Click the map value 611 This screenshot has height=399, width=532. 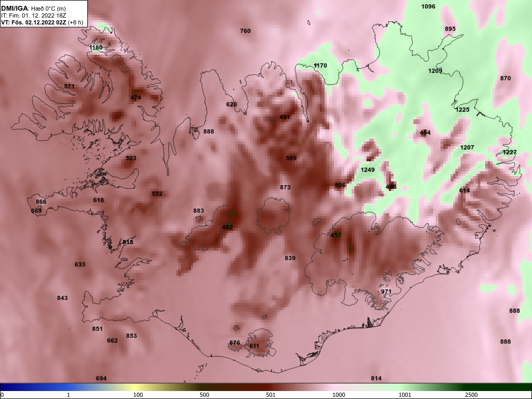254,346
